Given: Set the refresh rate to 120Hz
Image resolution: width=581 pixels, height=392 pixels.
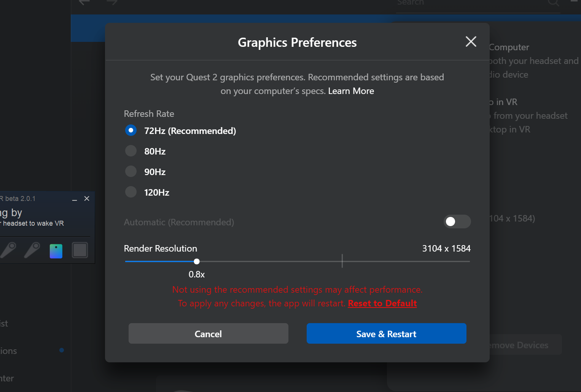Looking at the screenshot, I should [131, 192].
